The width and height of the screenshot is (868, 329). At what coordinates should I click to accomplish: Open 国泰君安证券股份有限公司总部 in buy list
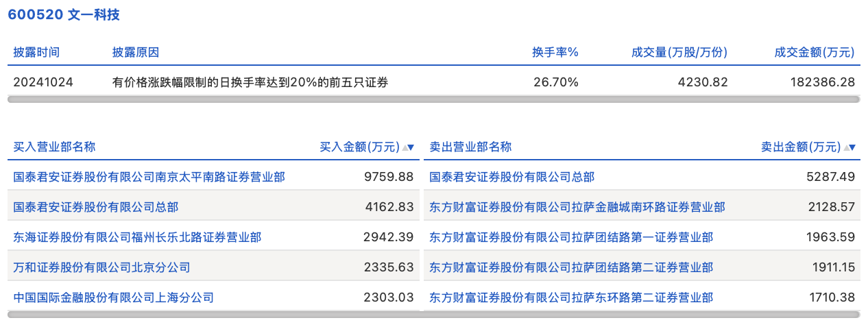[96, 207]
